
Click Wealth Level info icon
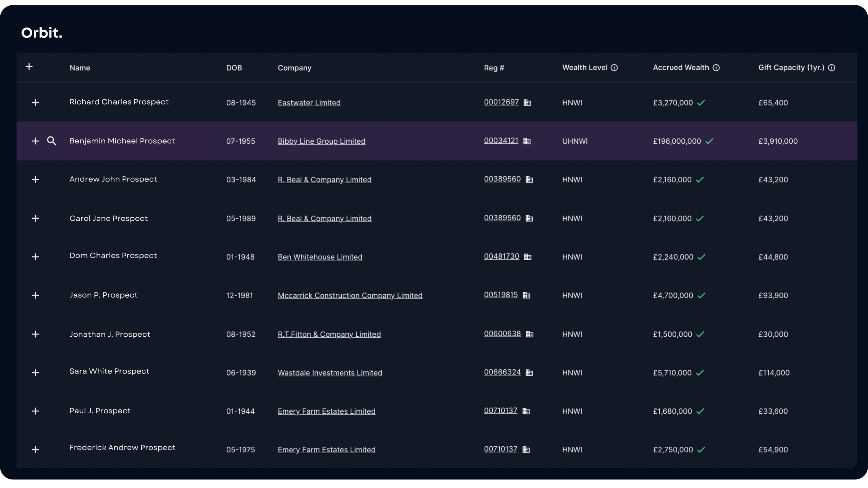click(614, 68)
